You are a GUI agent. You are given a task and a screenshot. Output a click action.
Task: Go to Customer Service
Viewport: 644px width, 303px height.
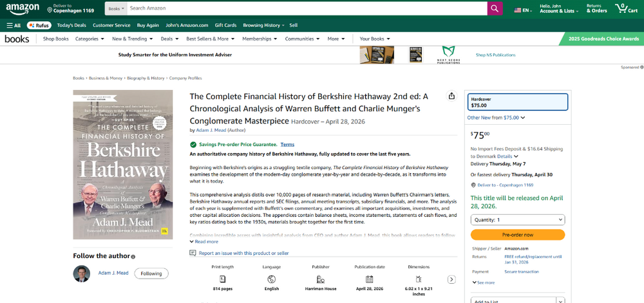tap(111, 26)
